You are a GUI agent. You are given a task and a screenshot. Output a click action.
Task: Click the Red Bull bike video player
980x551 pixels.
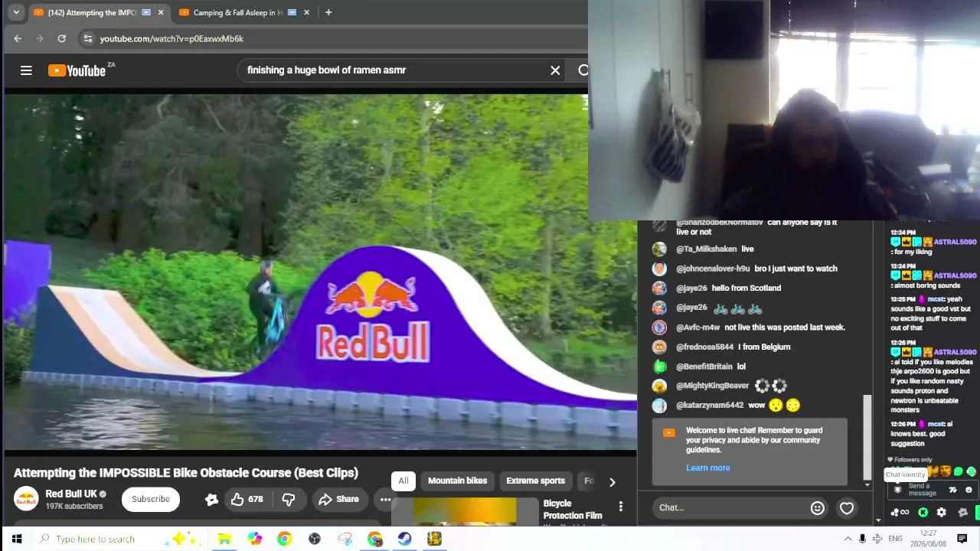[x=320, y=272]
